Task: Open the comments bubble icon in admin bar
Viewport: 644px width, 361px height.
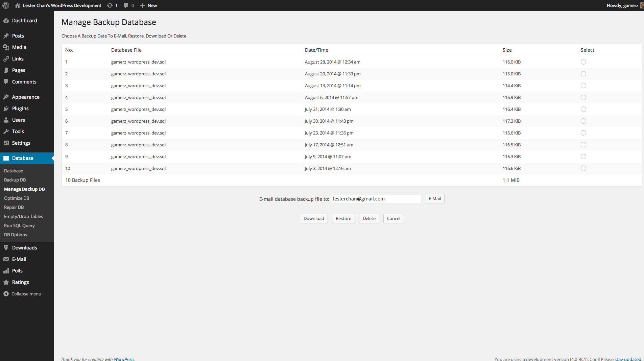Action: coord(126,5)
